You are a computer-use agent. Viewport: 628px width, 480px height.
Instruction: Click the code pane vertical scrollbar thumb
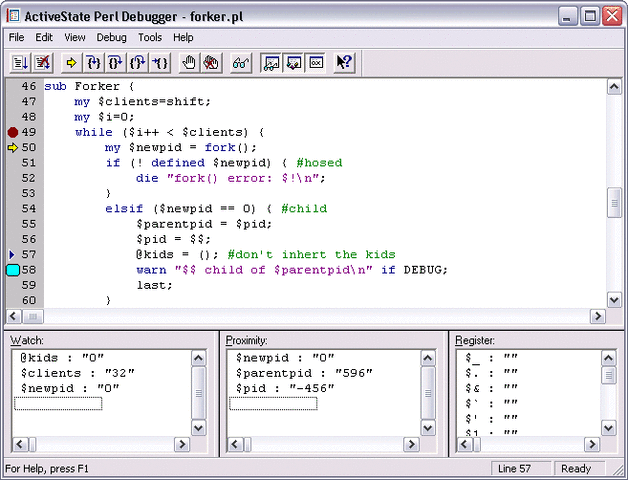point(614,203)
